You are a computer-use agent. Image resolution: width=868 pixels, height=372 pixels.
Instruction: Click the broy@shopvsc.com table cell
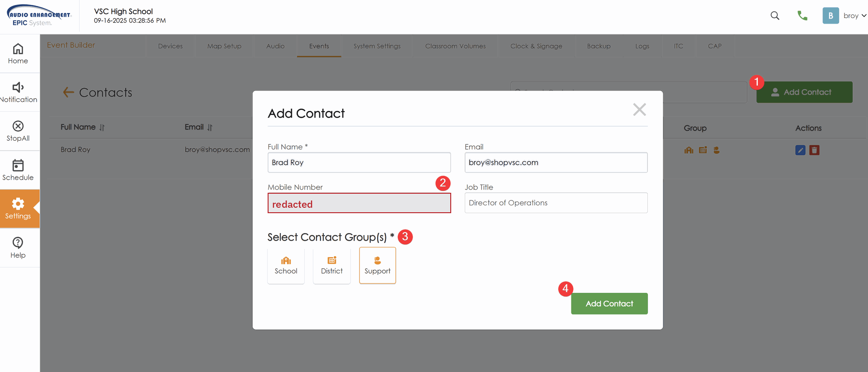click(217, 150)
